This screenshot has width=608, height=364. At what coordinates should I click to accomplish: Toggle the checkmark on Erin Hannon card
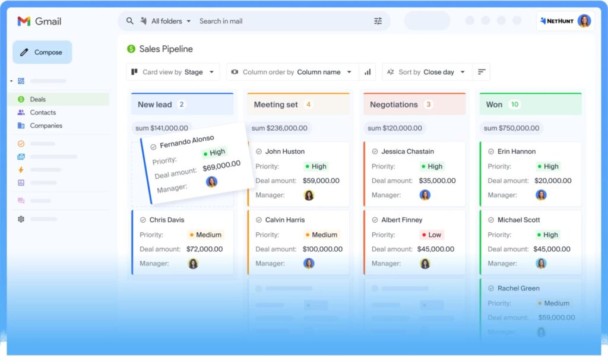point(491,151)
